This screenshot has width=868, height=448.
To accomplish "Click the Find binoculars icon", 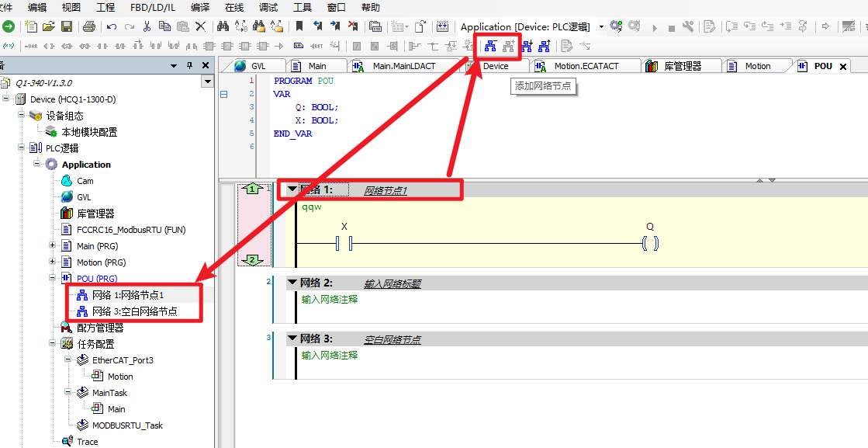I will tap(223, 26).
